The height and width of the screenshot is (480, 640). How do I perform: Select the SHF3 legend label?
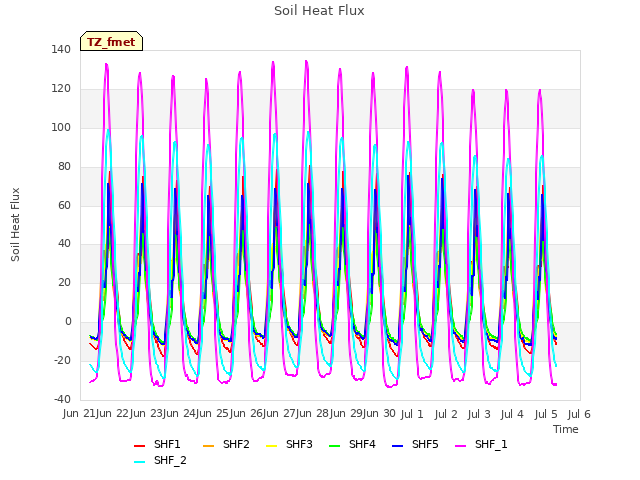click(x=299, y=444)
